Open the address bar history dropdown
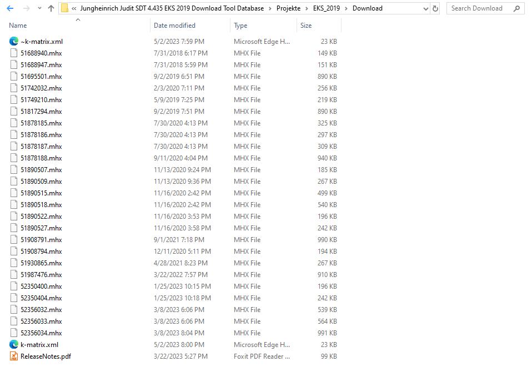 click(x=426, y=9)
